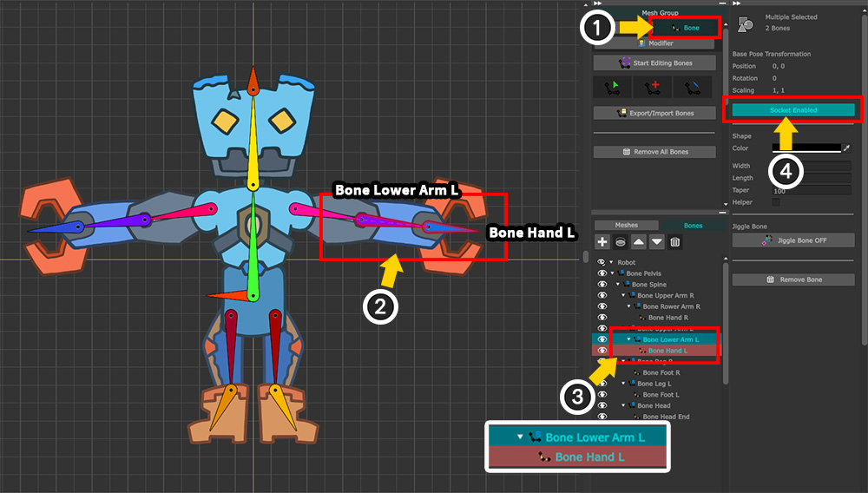Collapse the Bone Upper Arm R node

point(624,296)
